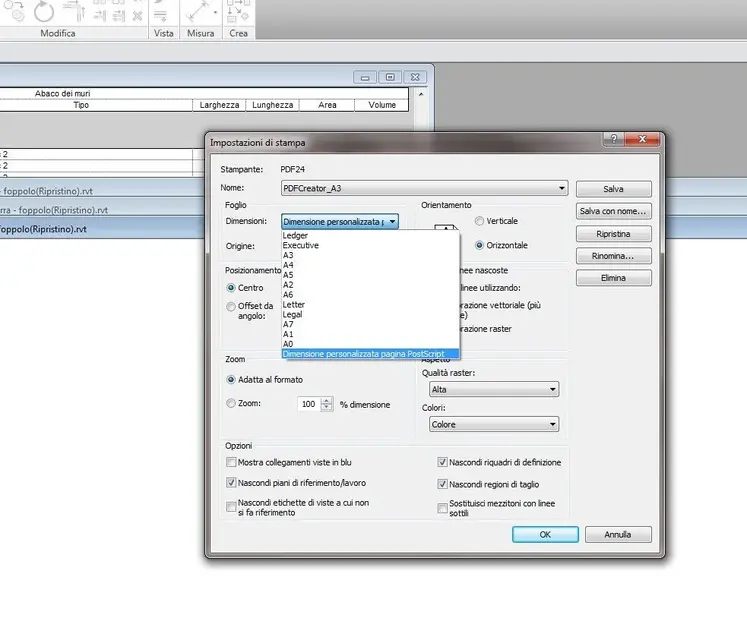
Task: Enable Mostra collegamenti viste in blu
Action: 231,462
